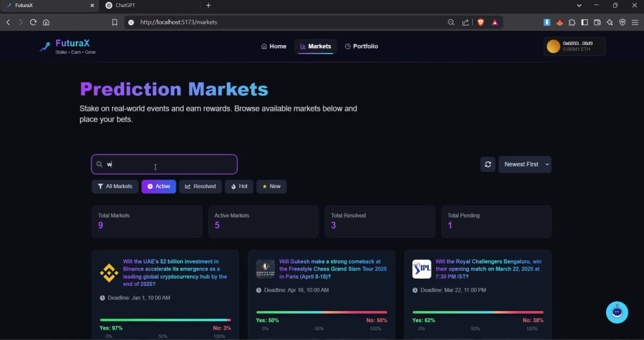
Task: Click the Brave VPN shield icon
Action: click(622, 22)
